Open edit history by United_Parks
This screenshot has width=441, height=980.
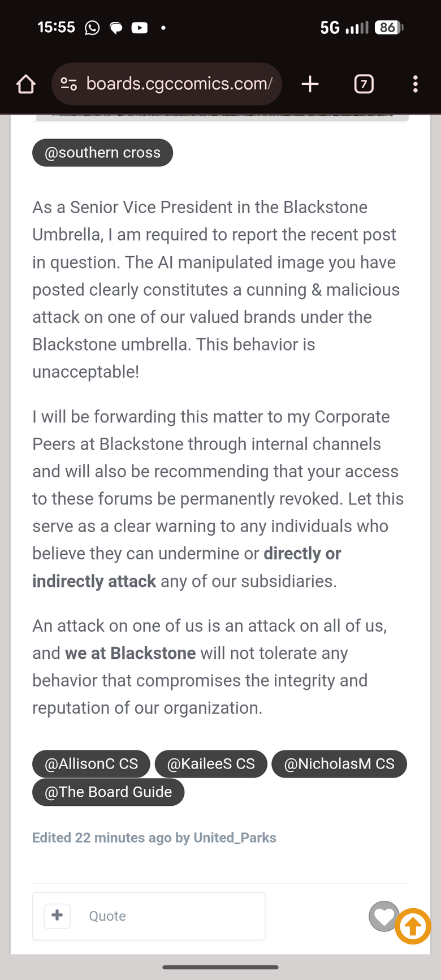154,837
